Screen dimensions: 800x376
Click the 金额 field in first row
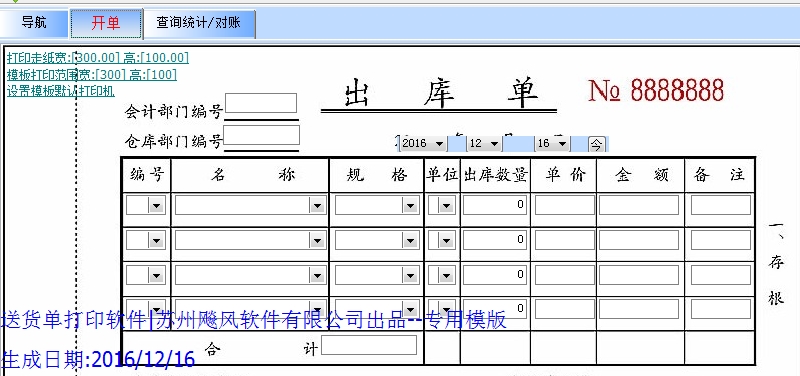click(x=639, y=205)
